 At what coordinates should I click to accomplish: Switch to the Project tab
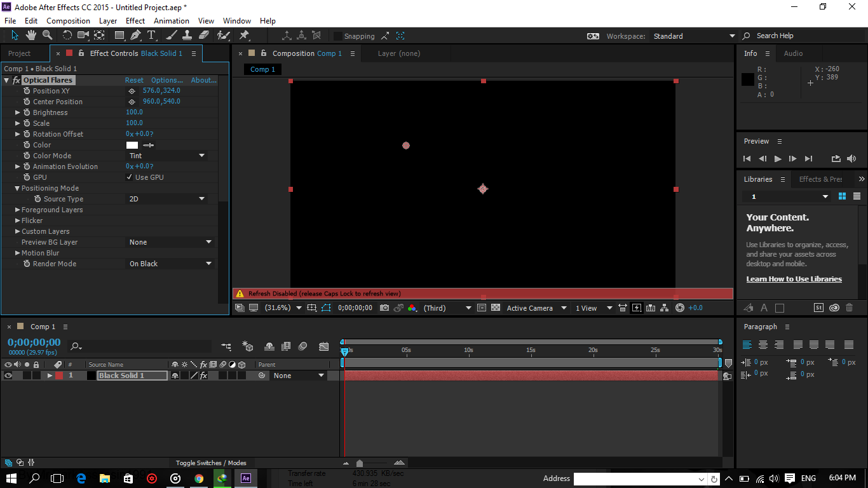19,53
